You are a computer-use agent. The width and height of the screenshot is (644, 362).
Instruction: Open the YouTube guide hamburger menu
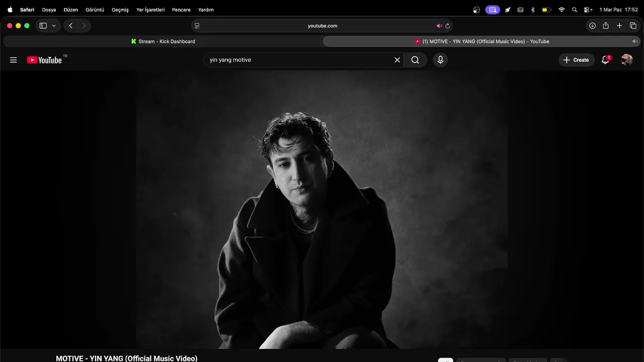14,60
